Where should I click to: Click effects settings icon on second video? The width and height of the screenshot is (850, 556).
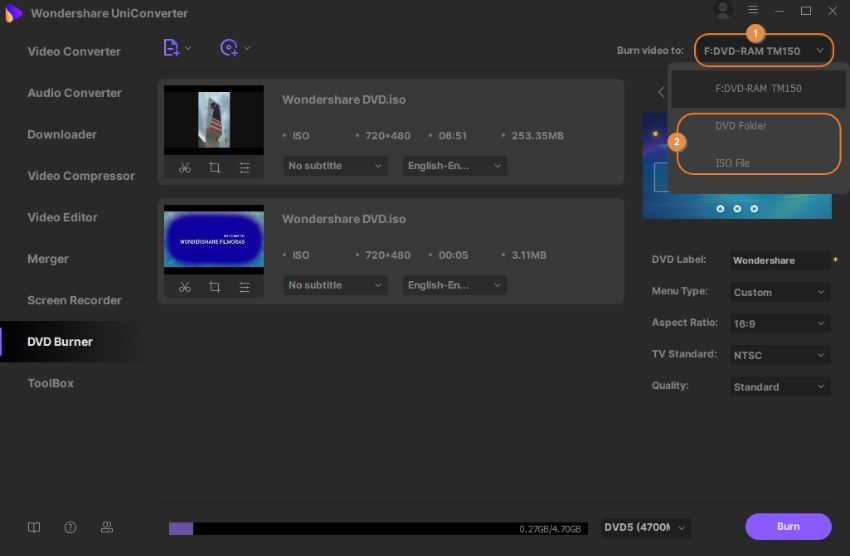[x=245, y=287]
